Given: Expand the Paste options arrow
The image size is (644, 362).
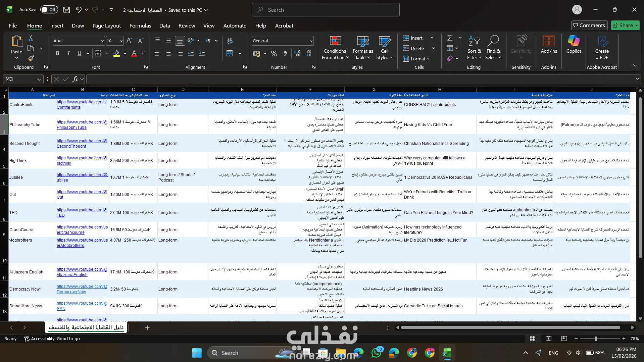Looking at the screenshot, I should [16, 58].
